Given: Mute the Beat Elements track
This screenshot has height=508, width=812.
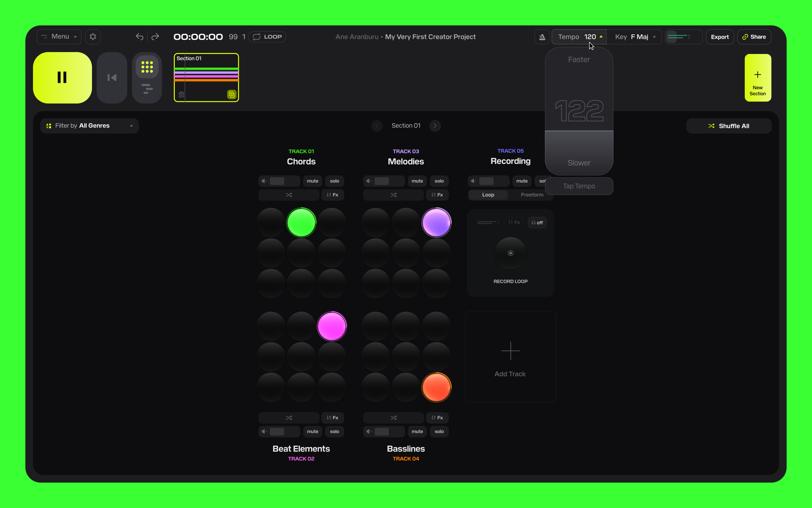Looking at the screenshot, I should pos(312,431).
